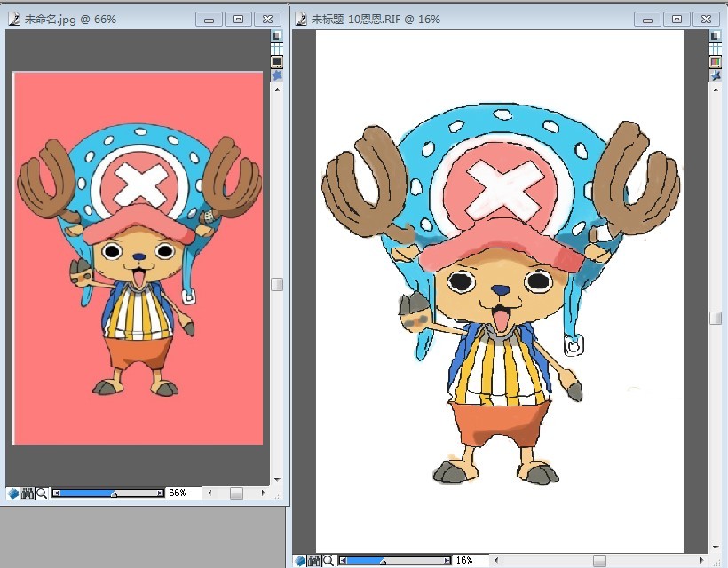This screenshot has width=728, height=568.
Task: Click the title text 未命名.jpg @ 66%
Action: coord(70,19)
